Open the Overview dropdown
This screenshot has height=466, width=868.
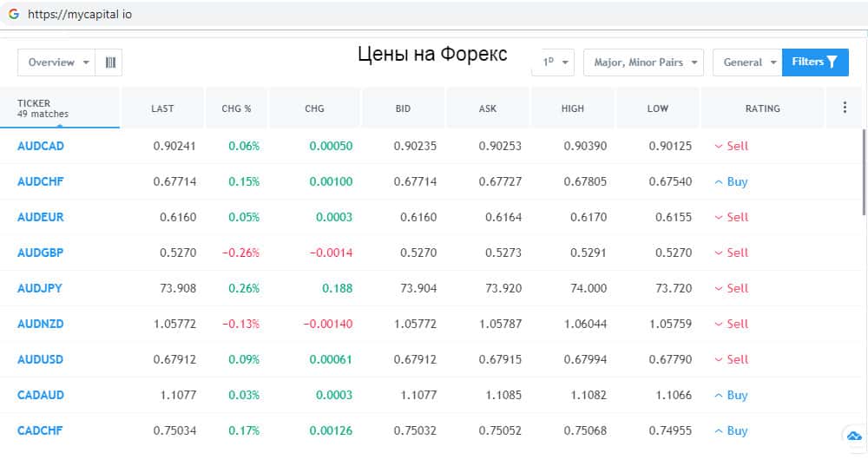coord(58,62)
